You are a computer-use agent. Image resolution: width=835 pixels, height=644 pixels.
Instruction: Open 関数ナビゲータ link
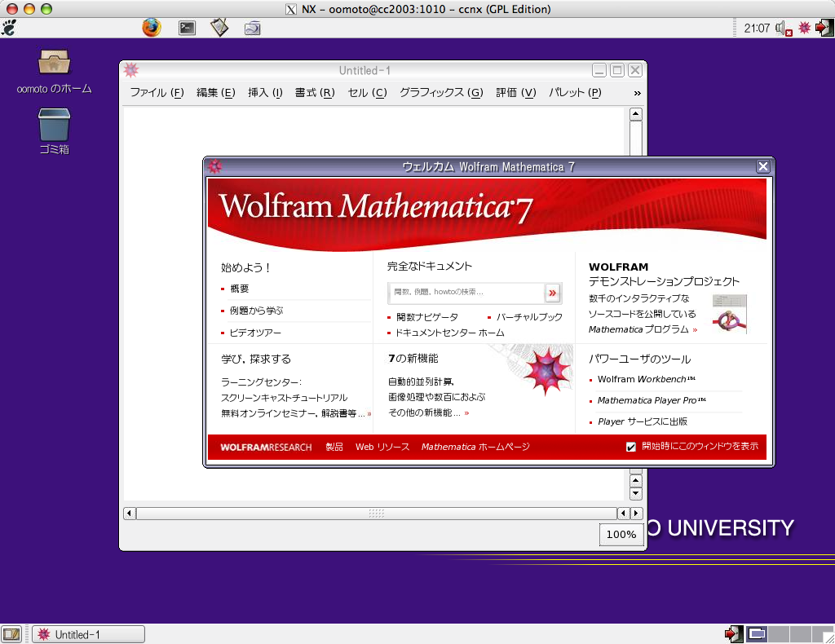427,317
